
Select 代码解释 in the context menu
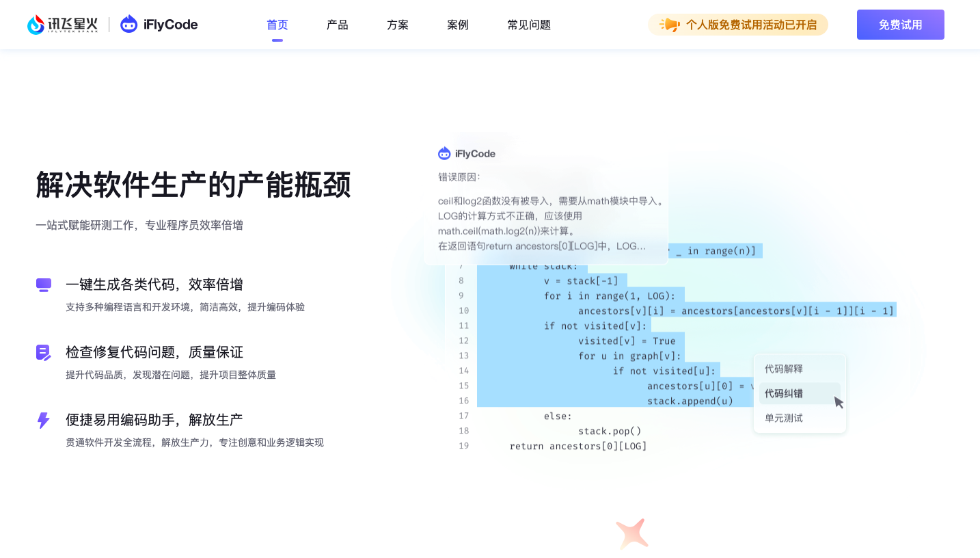click(x=784, y=369)
